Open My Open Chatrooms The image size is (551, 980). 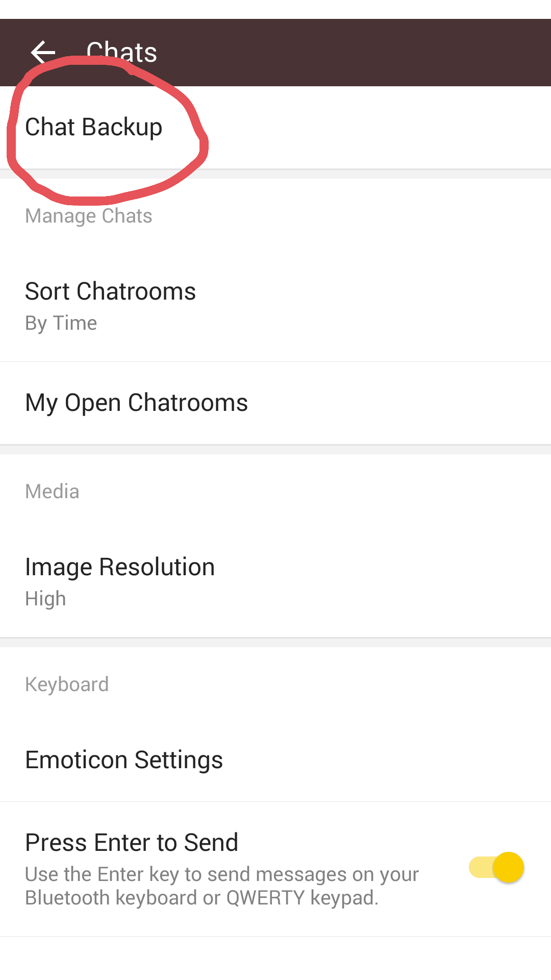tap(136, 403)
